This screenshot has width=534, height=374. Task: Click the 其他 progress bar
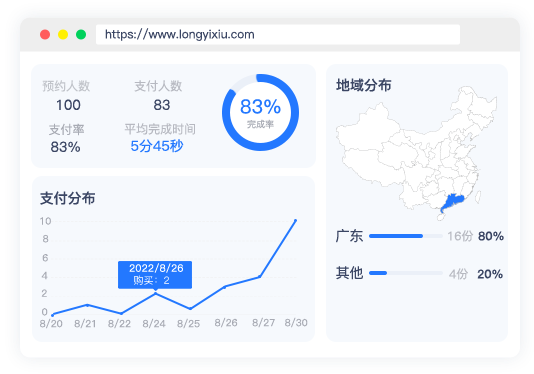(x=406, y=273)
